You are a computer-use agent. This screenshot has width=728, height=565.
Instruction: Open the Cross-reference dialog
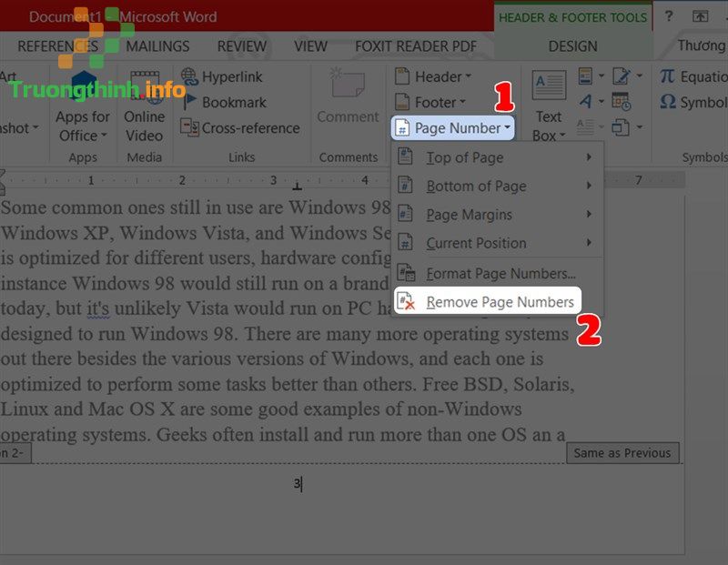[x=239, y=127]
